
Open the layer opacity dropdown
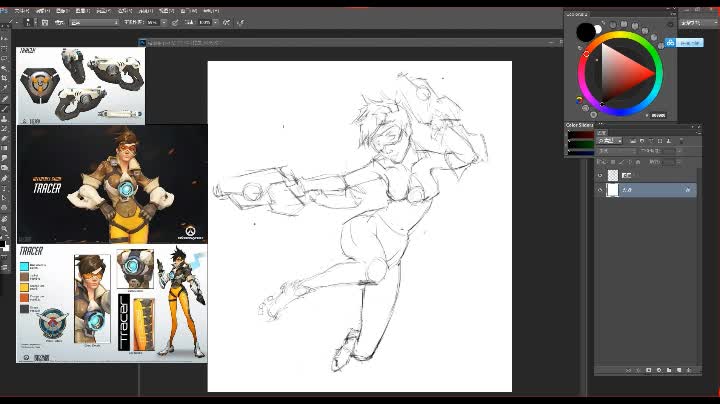tap(678, 151)
